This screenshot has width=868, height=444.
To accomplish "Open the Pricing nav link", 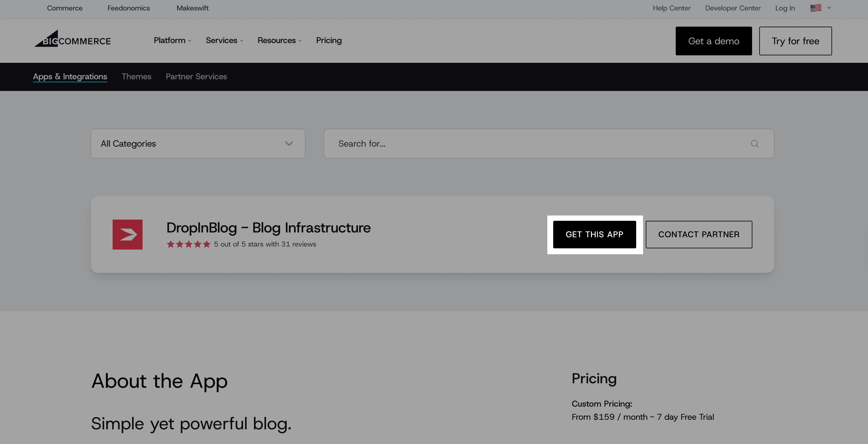I will pos(329,40).
